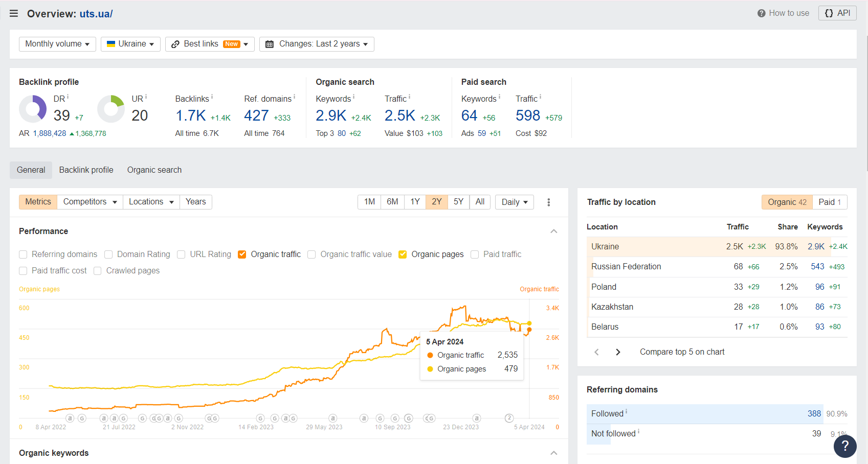Click the info icon next to Followed
This screenshot has width=868, height=464.
click(626, 411)
